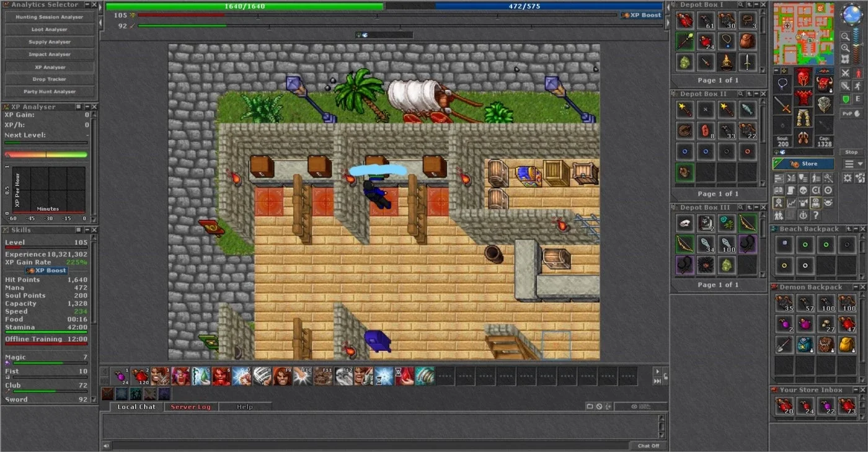Select the blue star backpack in Demon Backpack
This screenshot has width=868, height=452.
pos(805,344)
